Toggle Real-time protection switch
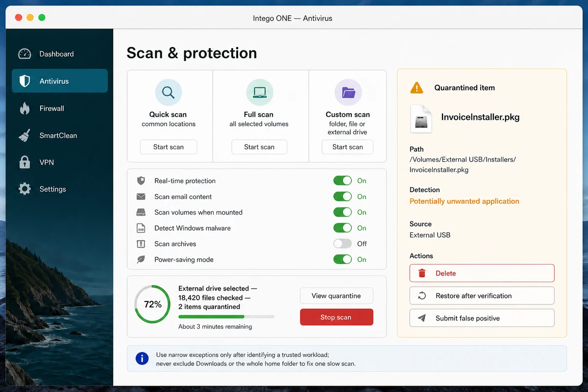This screenshot has height=392, width=588. click(343, 181)
